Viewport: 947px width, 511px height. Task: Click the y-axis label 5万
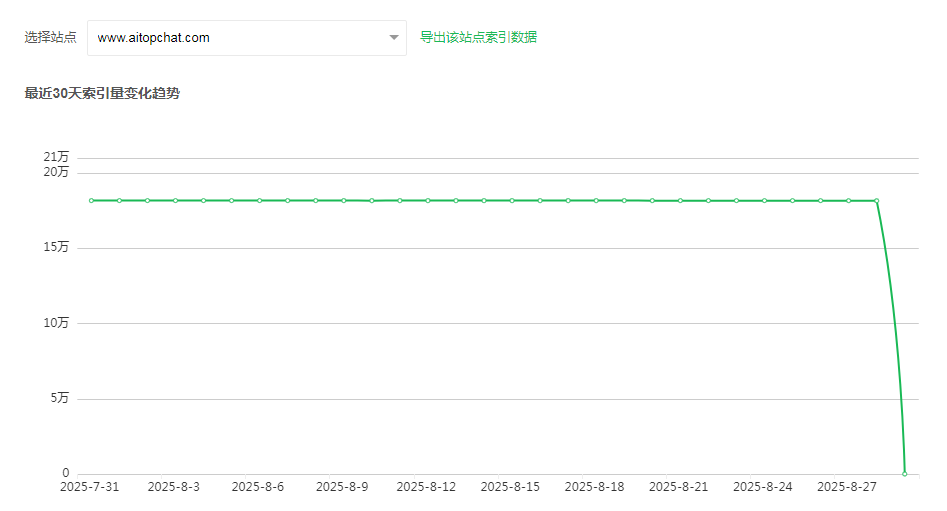pyautogui.click(x=59, y=398)
